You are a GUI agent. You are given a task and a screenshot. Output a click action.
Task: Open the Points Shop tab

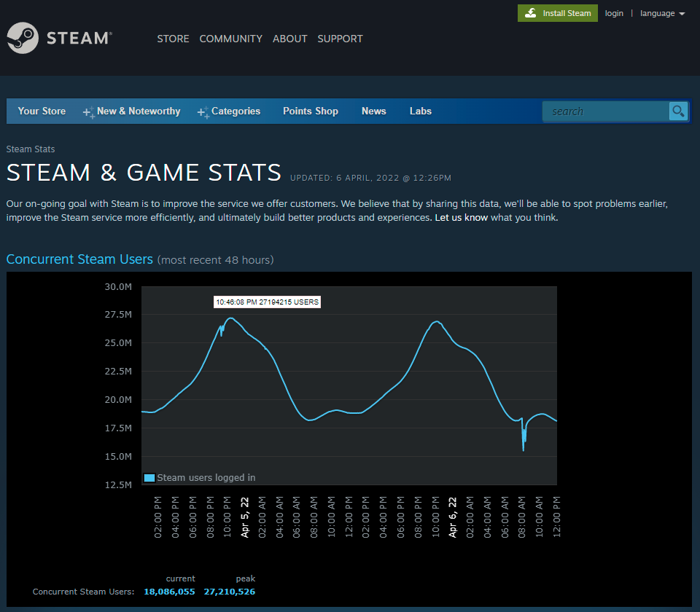tap(311, 111)
